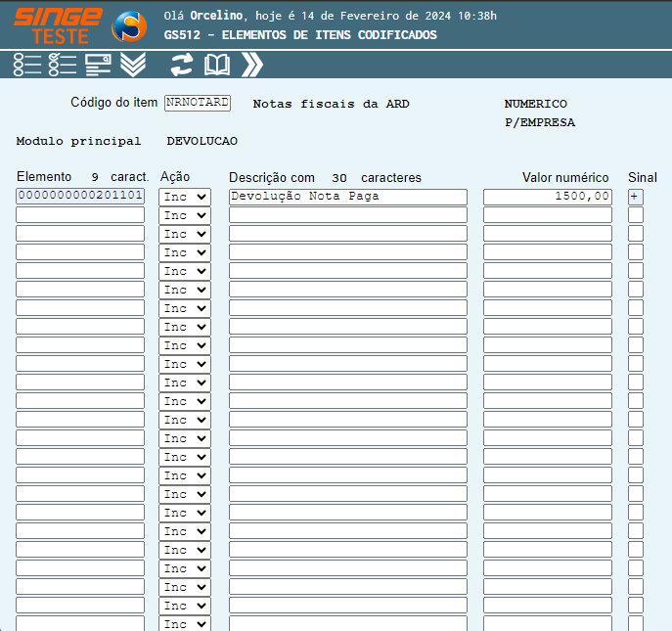Click the round orange S globe logo
This screenshot has height=631, width=672.
(129, 25)
